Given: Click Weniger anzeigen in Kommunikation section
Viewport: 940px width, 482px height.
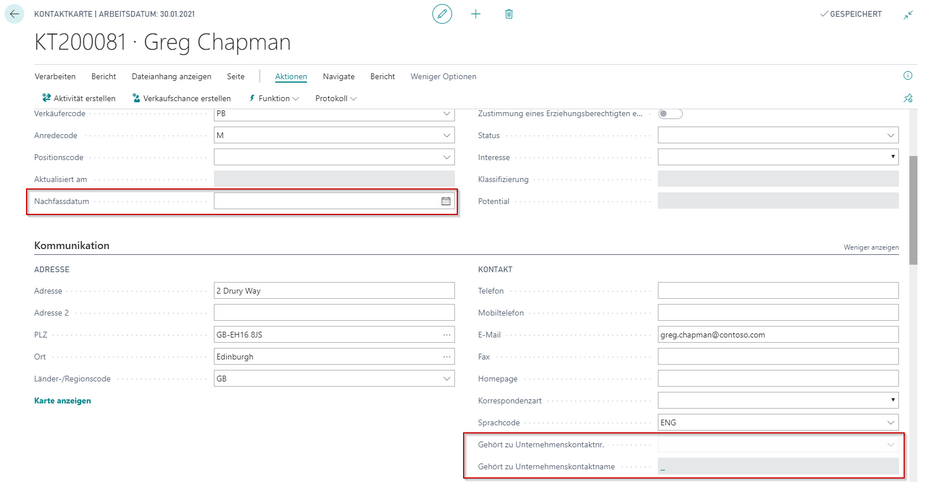Looking at the screenshot, I should pyautogui.click(x=870, y=247).
